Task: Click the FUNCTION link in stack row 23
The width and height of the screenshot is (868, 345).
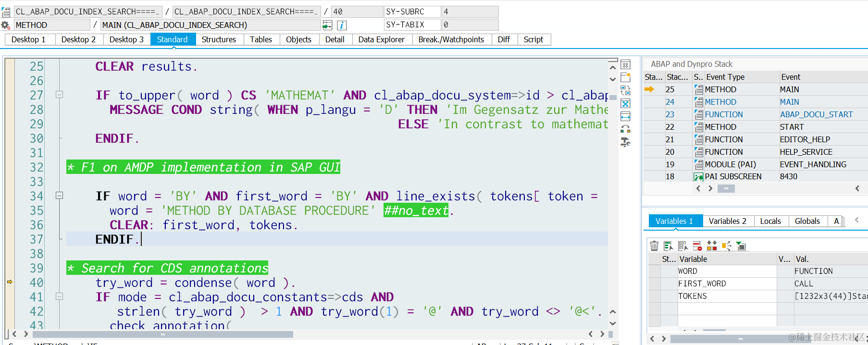Action: [x=724, y=114]
